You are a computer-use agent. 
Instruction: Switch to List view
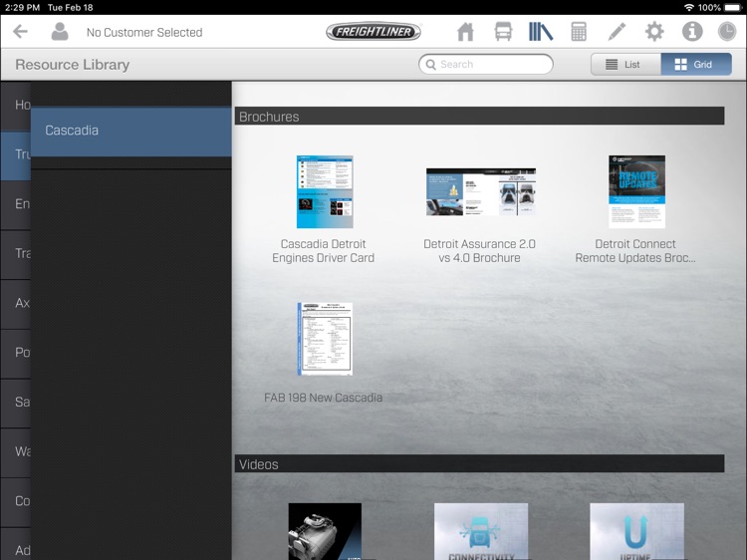625,65
